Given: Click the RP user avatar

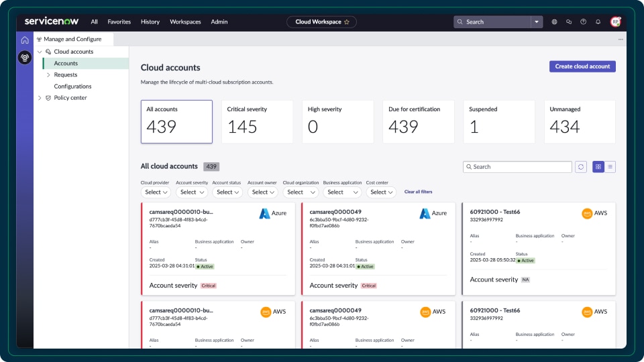Looking at the screenshot, I should 615,22.
